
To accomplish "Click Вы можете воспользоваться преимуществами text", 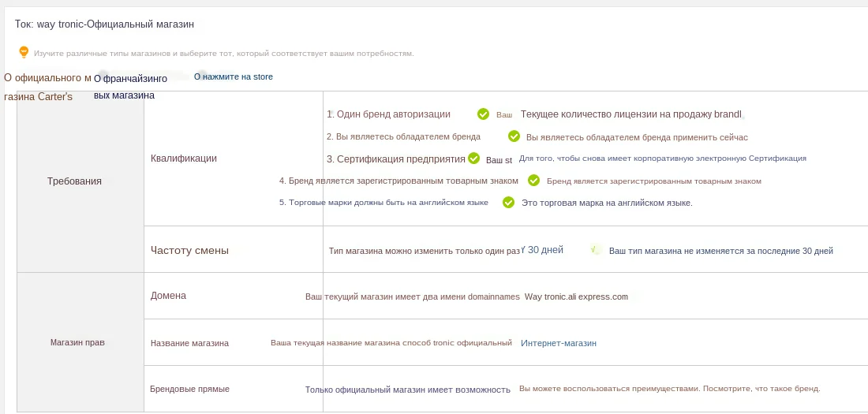I will tap(669, 389).
